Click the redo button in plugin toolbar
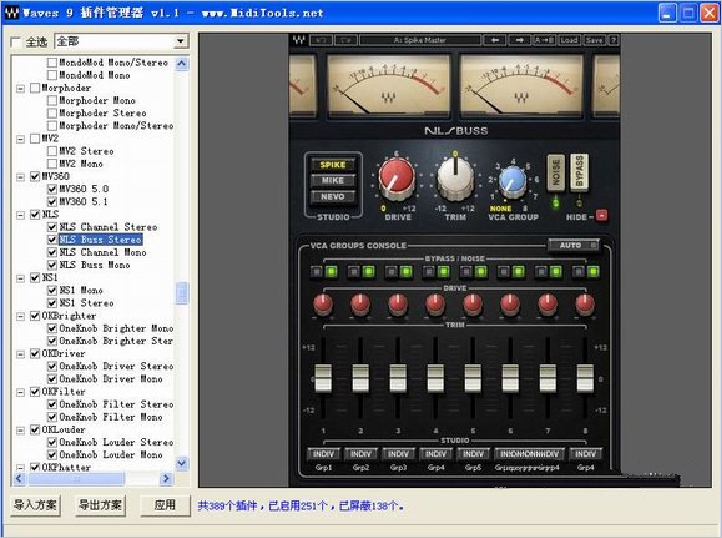 click(x=346, y=41)
